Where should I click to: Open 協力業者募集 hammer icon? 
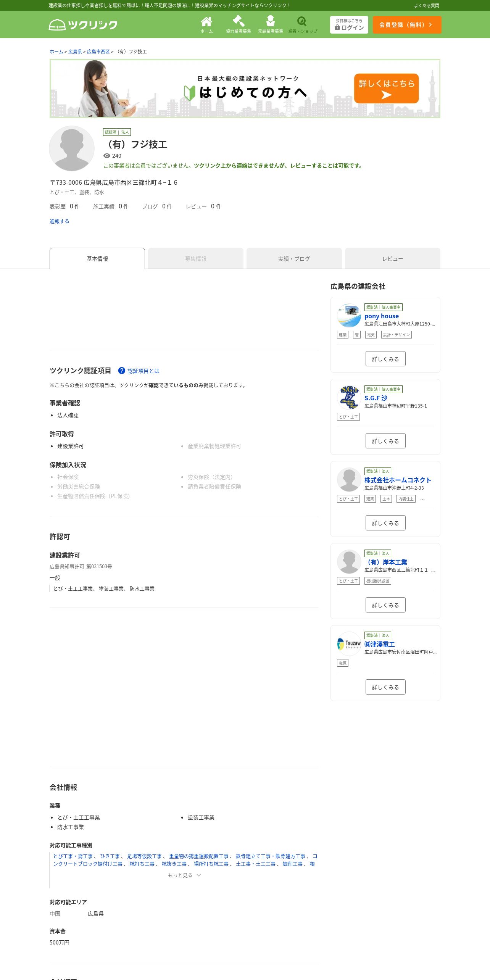click(x=239, y=25)
